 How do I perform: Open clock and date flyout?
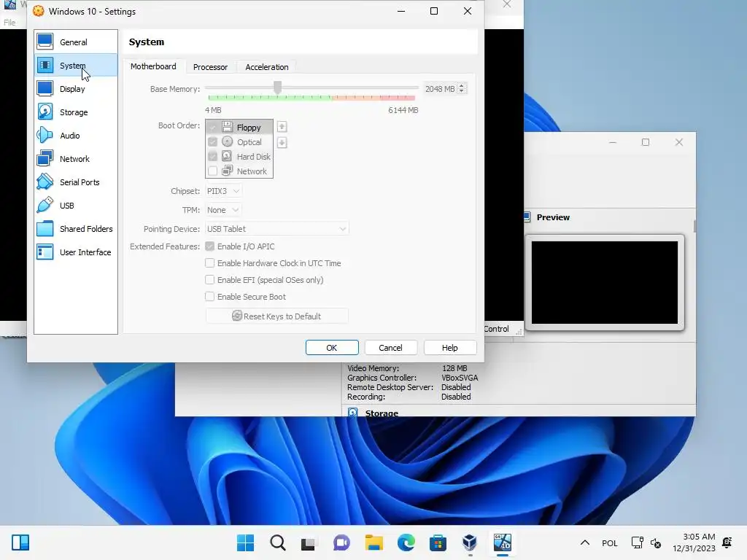694,542
